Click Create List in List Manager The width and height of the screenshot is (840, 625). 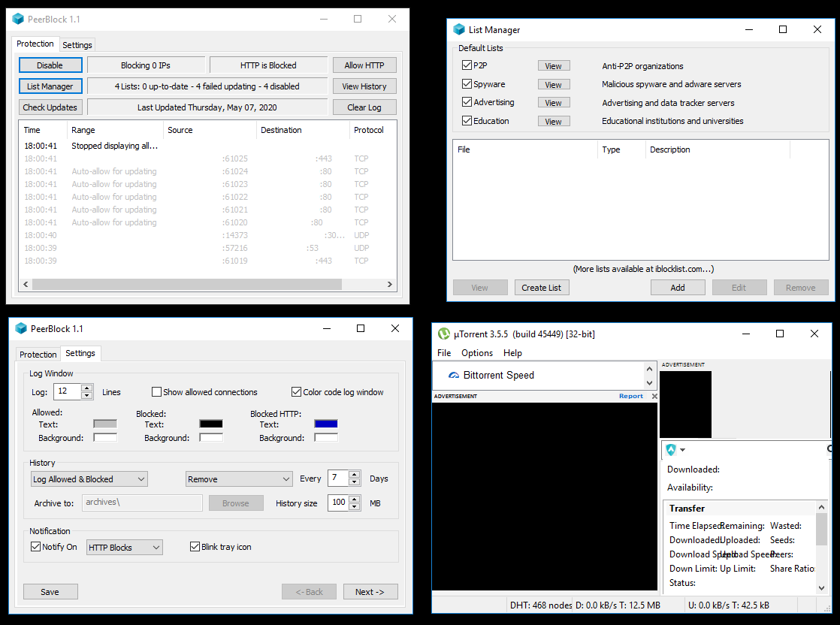coord(542,288)
